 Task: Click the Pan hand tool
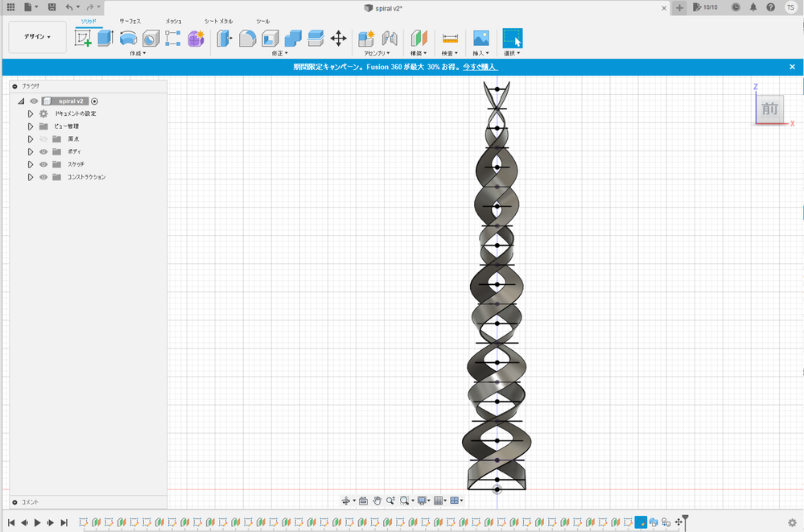(x=377, y=501)
